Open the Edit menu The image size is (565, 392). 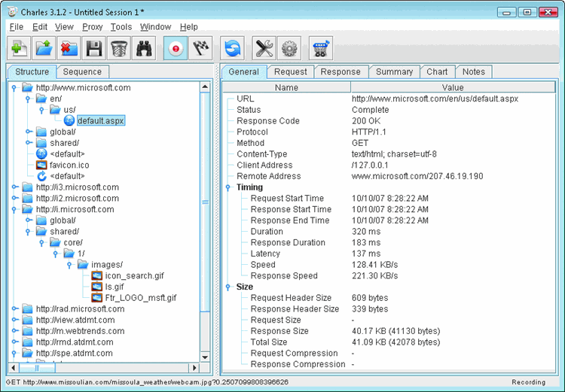click(x=40, y=27)
